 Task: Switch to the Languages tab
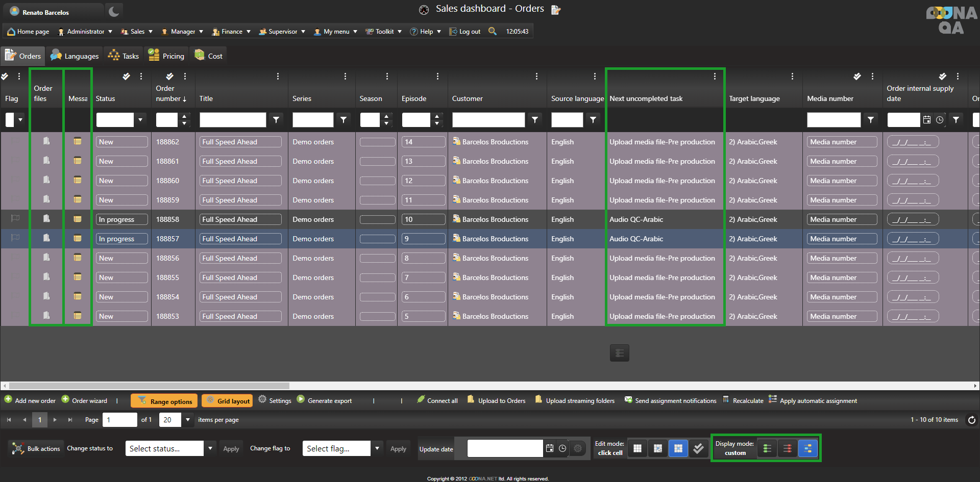pos(75,56)
